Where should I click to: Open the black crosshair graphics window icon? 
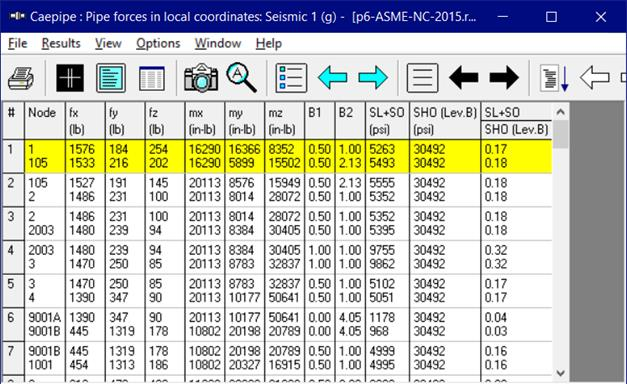[70, 78]
